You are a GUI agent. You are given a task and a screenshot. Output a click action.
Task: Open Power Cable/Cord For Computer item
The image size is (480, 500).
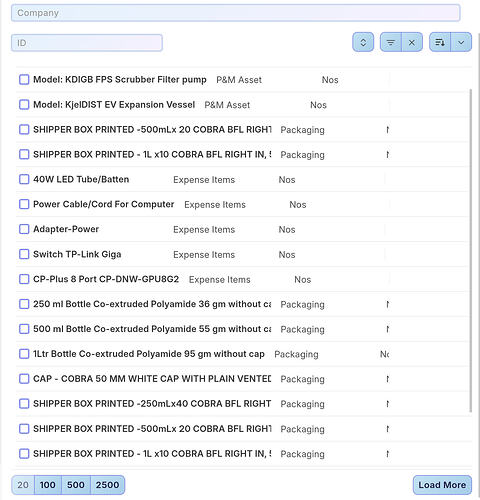click(103, 204)
